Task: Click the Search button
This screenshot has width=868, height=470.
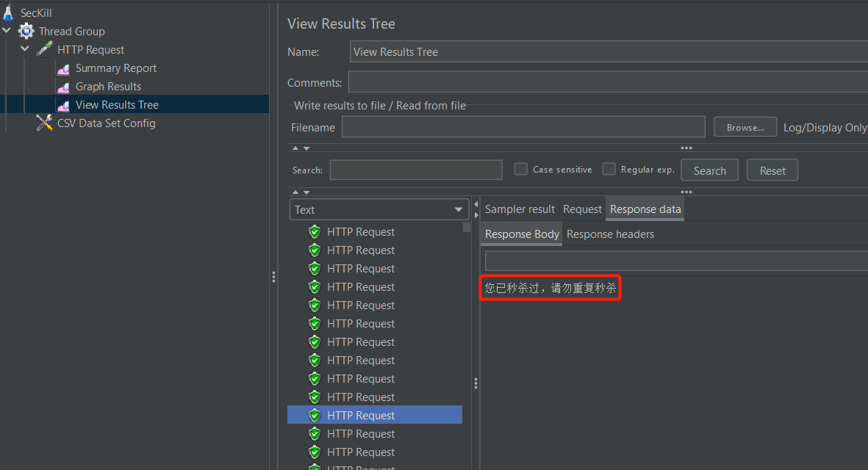Action: [x=709, y=170]
